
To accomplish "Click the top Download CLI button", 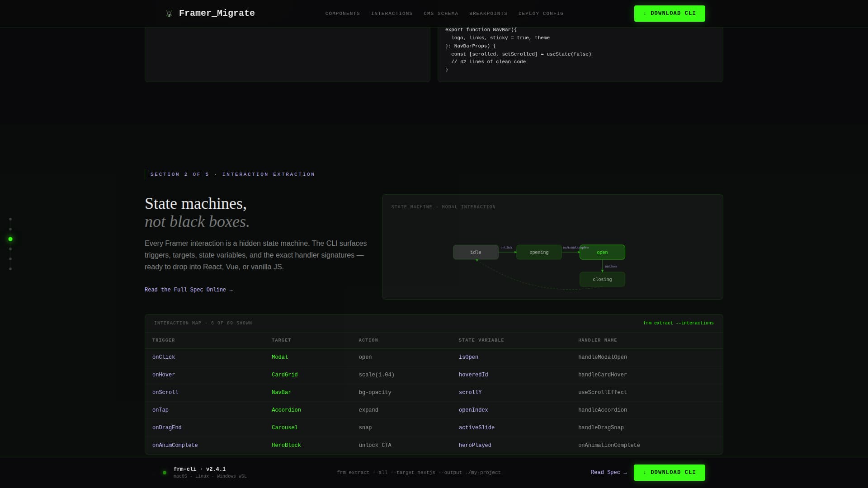I will (x=670, y=14).
